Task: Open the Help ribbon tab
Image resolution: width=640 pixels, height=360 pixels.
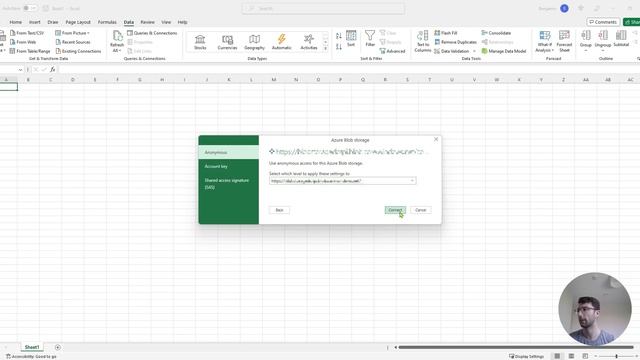Action: pos(182,22)
